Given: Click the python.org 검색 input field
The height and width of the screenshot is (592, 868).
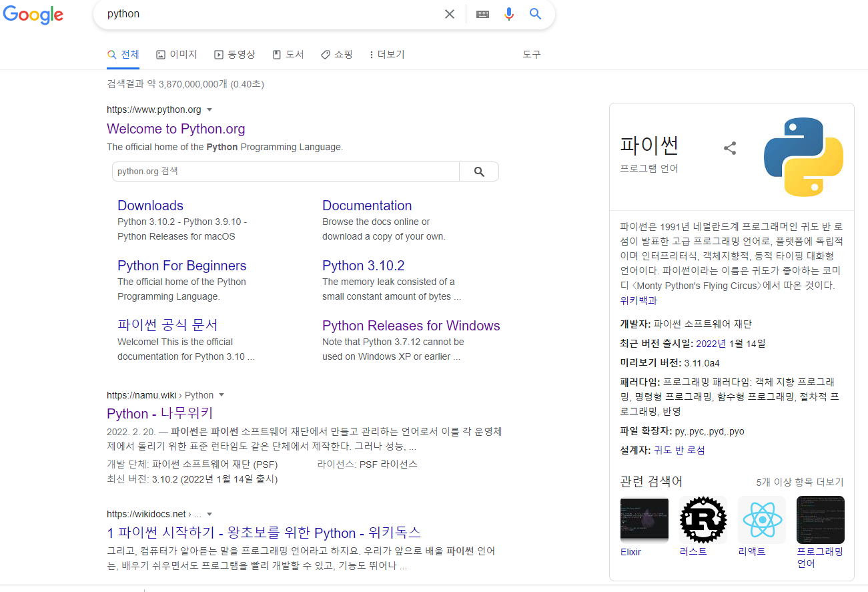Looking at the screenshot, I should (x=286, y=172).
